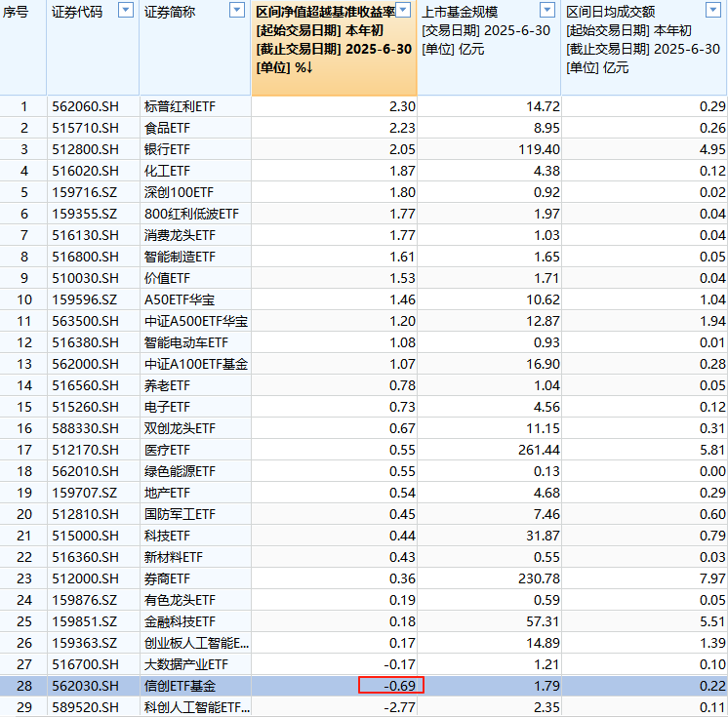728x717 pixels.
Task: Select the 标普红利ETF excess return 2.30
Action: pos(401,106)
